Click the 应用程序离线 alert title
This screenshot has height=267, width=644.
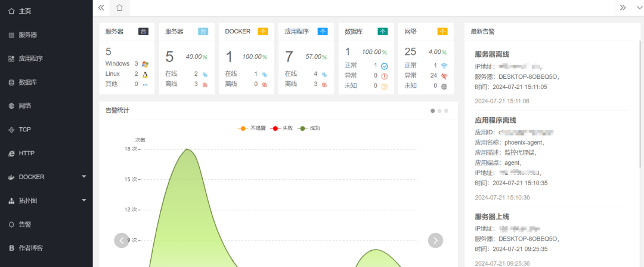pyautogui.click(x=496, y=120)
